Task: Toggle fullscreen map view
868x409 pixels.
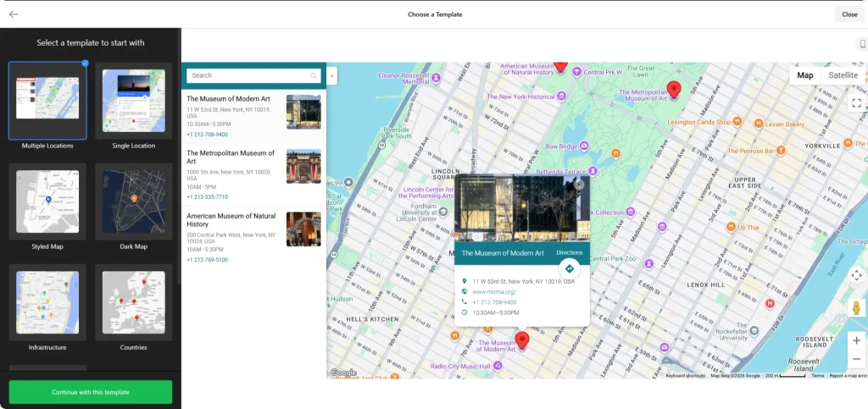Action: pyautogui.click(x=856, y=102)
